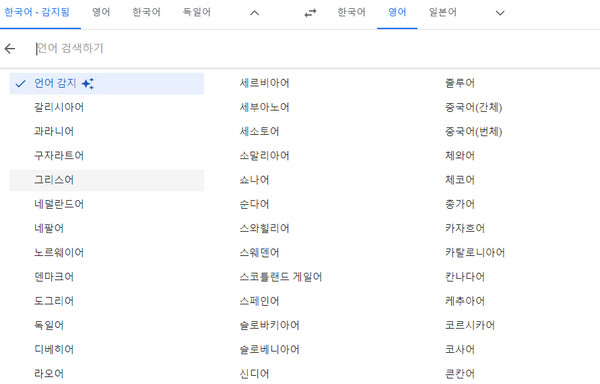Click the sparkle icon next to 언어 감지
The width and height of the screenshot is (600, 384).
click(88, 83)
